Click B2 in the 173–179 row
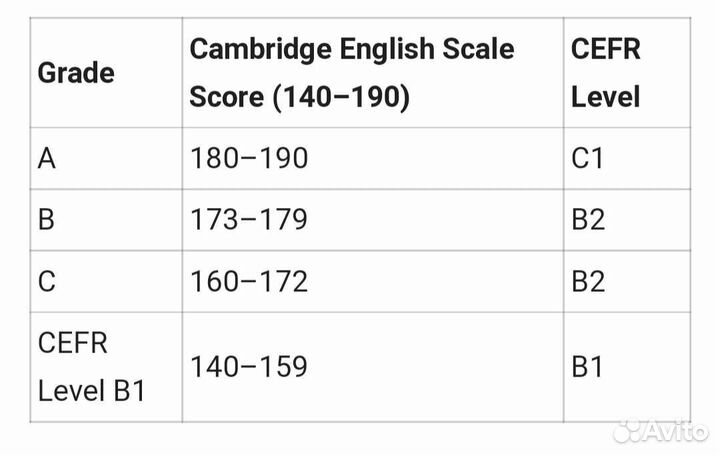720x456 pixels. click(588, 220)
